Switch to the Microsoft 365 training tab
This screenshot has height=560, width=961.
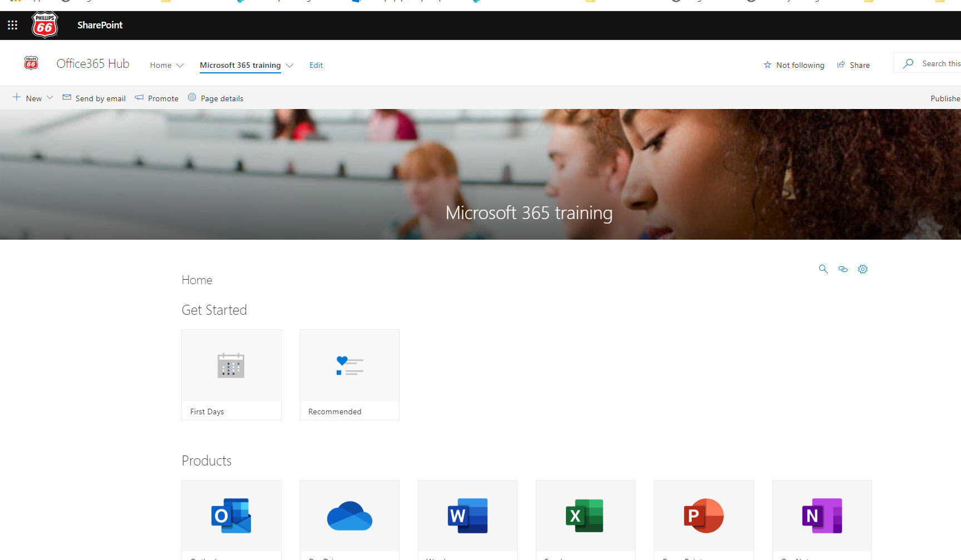[240, 65]
